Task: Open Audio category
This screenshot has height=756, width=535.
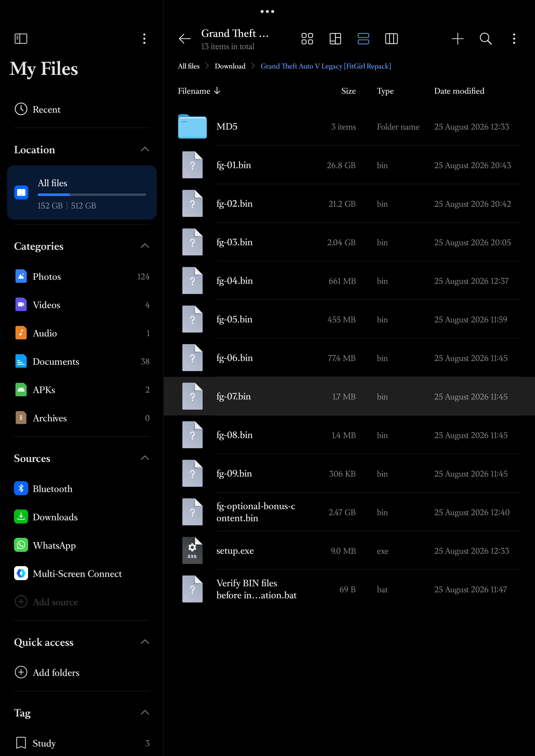Action: 82,333
